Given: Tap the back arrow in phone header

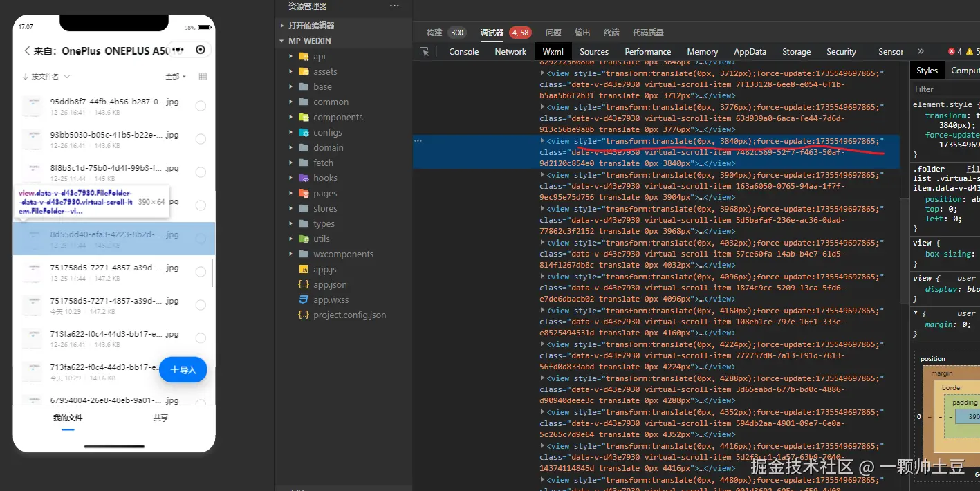Looking at the screenshot, I should click(x=27, y=50).
